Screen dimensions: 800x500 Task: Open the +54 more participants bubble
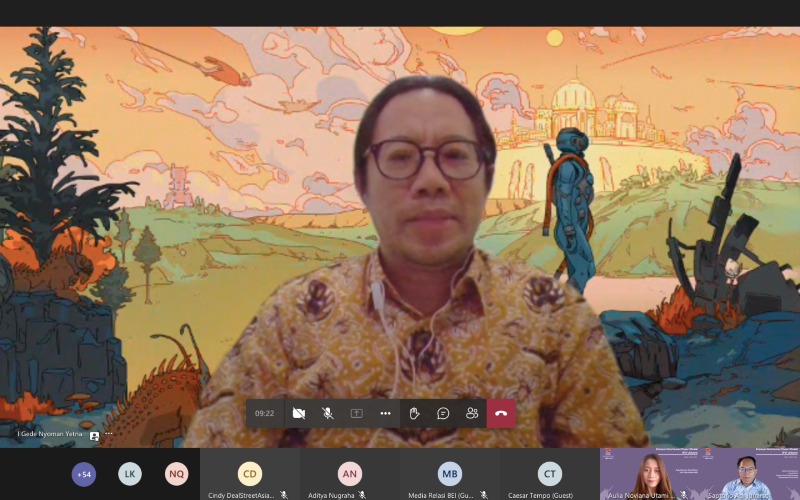(84, 474)
